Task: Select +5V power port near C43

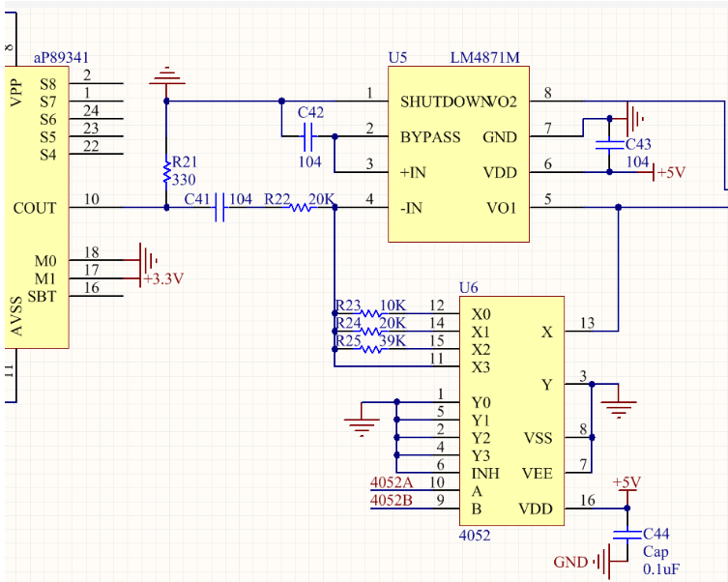Action: (x=662, y=172)
